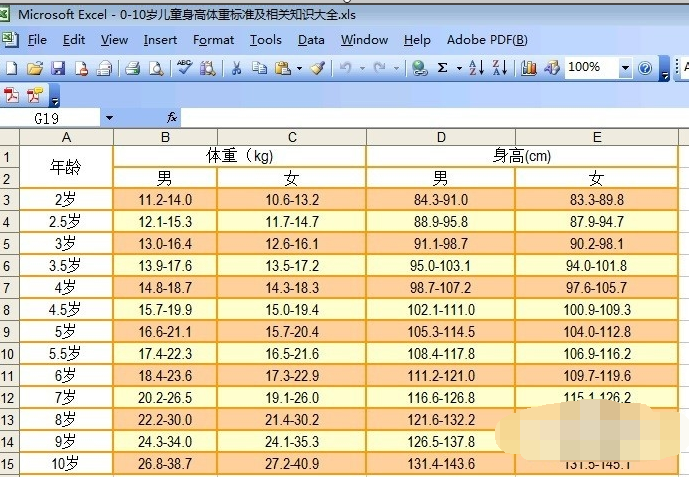689x477 pixels.
Task: Paste using the clipboard icon
Action: coord(283,68)
